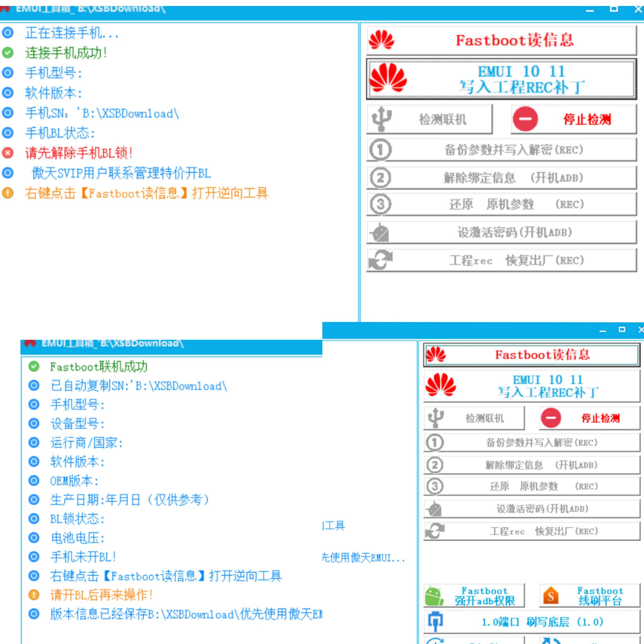Viewport: 644px width, 644px height.
Task: Click red stop icon beside top 停止检测
Action: pyautogui.click(x=525, y=119)
